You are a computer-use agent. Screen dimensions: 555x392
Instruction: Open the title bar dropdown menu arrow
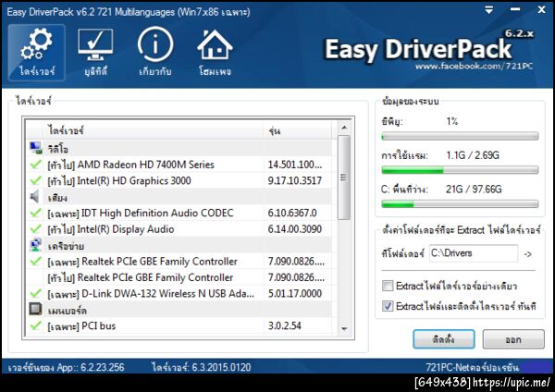point(488,10)
